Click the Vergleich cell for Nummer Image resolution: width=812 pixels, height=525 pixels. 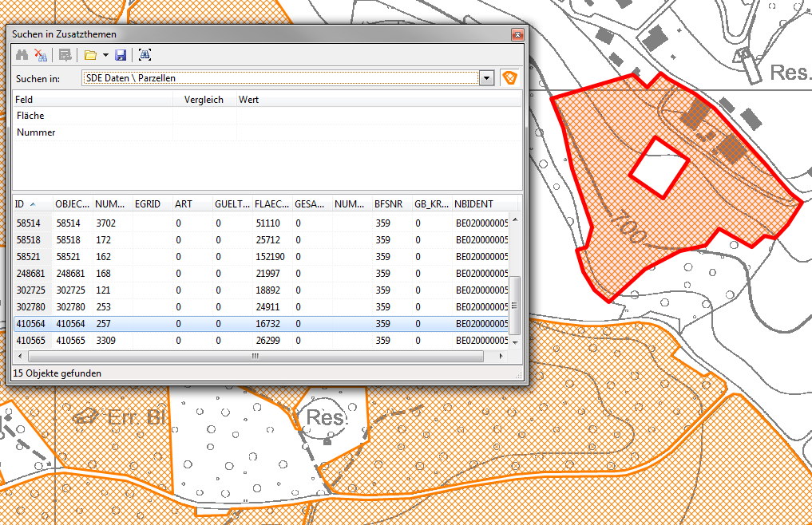(204, 132)
